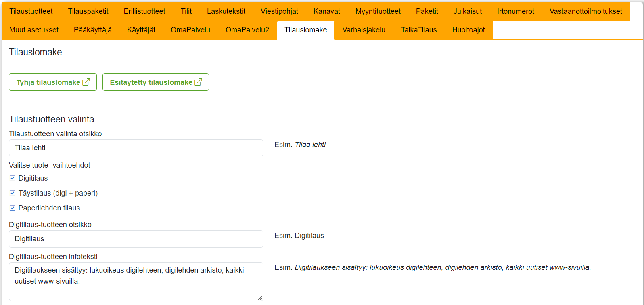Select the Tilit tab

click(186, 11)
